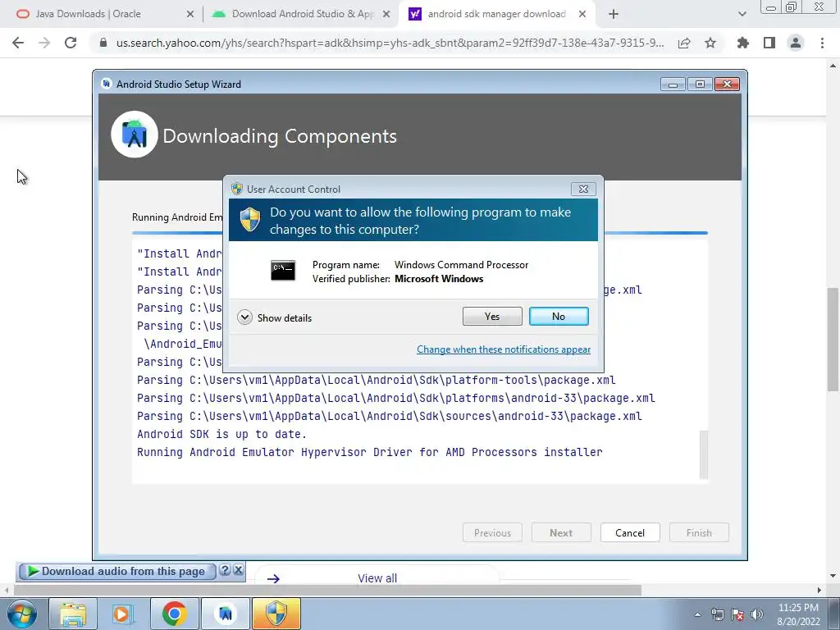This screenshot has width=840, height=630.
Task: Switch to Download Android Studio tab
Action: (x=302, y=14)
